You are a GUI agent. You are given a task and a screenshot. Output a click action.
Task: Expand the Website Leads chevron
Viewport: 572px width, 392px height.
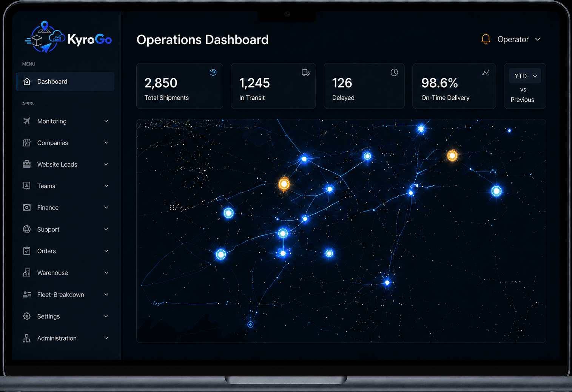[106, 164]
